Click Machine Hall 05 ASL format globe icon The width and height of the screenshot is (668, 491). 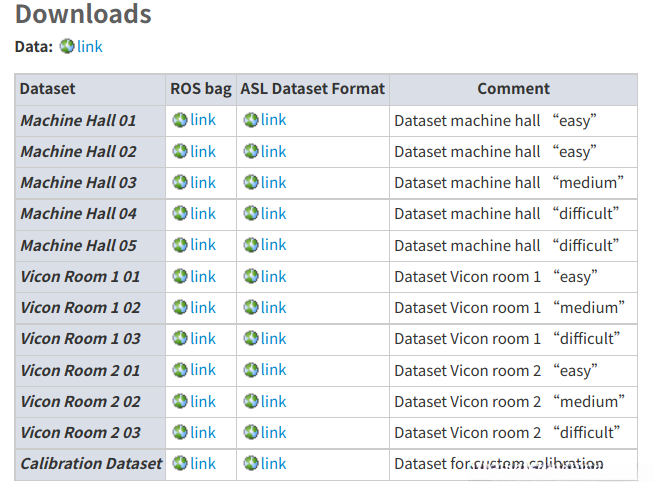pyautogui.click(x=250, y=245)
